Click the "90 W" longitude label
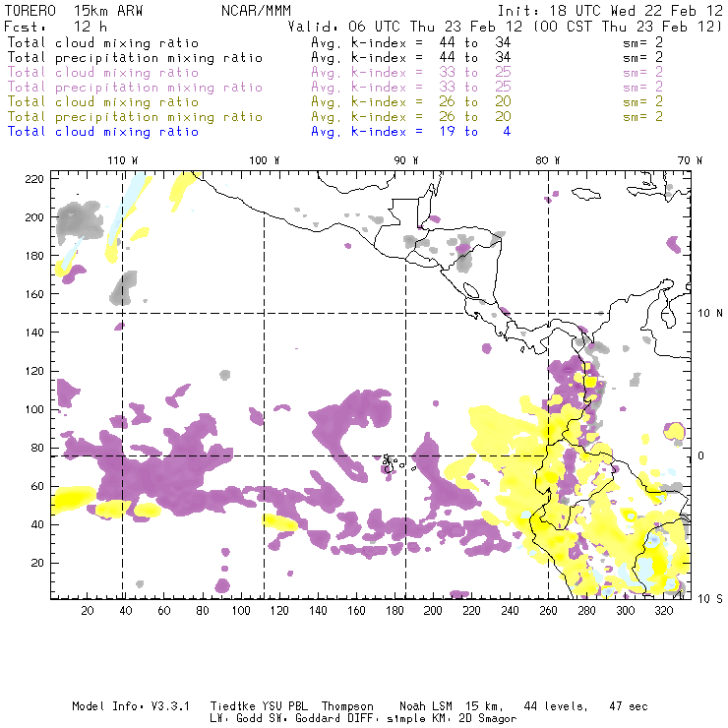Image resolution: width=728 pixels, height=728 pixels. click(x=406, y=160)
